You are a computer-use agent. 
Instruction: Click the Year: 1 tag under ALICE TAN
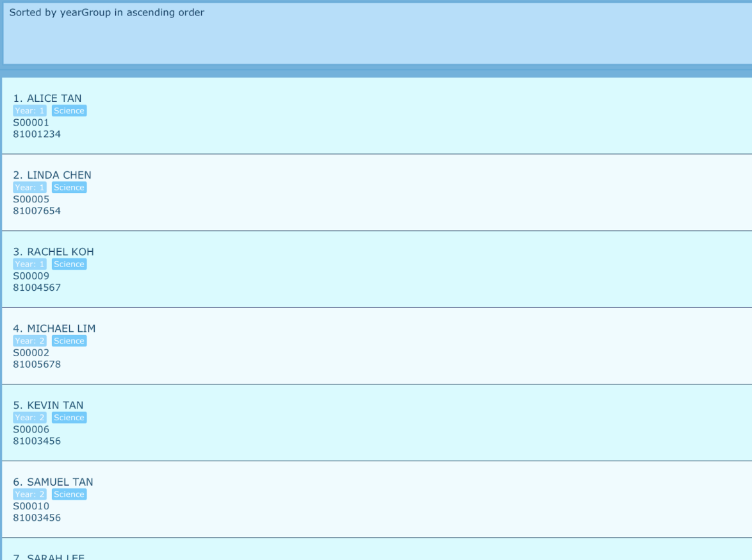29,111
